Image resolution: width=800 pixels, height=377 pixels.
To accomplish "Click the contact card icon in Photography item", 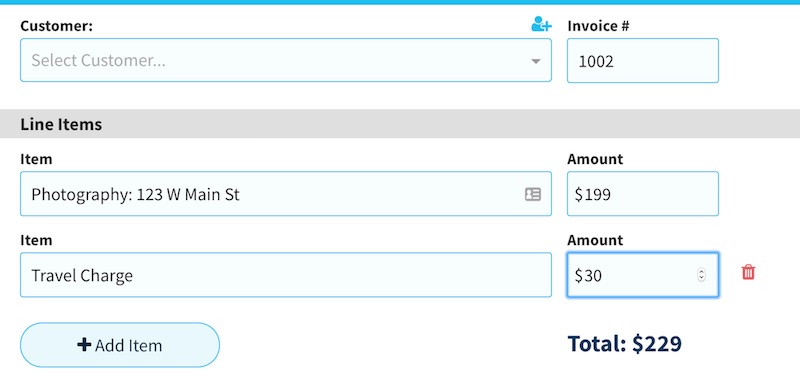I will [x=533, y=194].
